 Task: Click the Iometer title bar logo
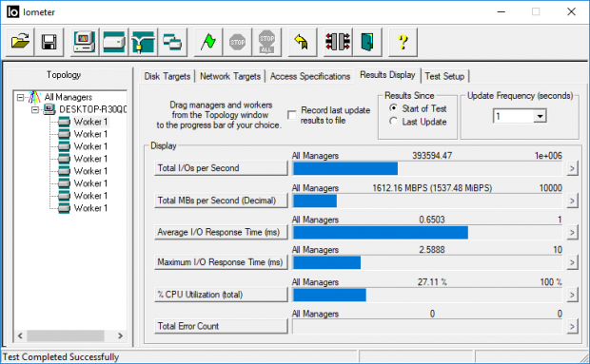pos(12,12)
